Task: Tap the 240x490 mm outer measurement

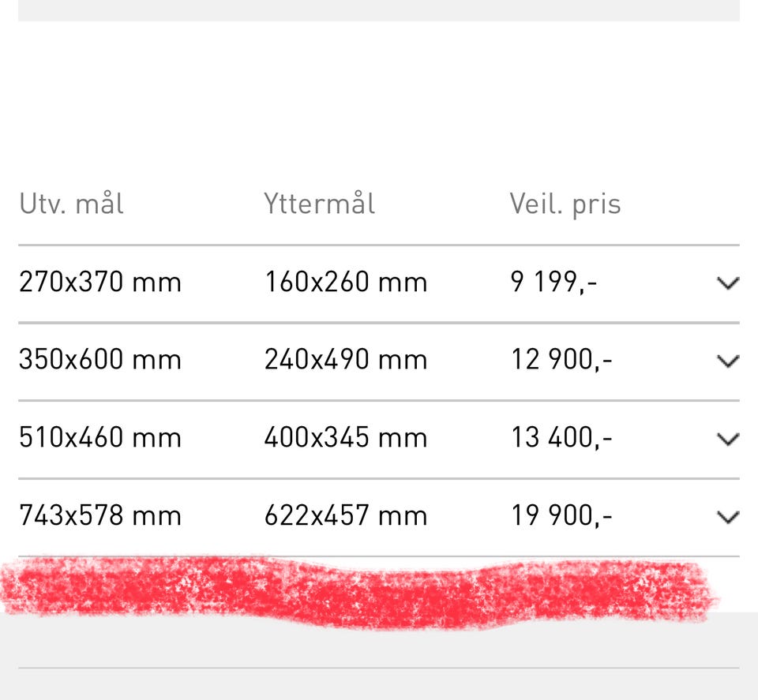Action: click(346, 360)
